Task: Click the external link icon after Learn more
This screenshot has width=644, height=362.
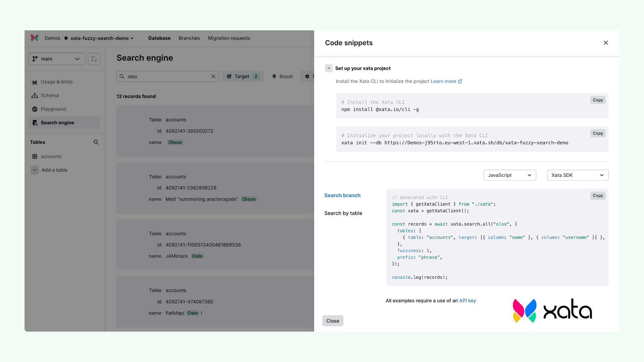Action: click(460, 81)
